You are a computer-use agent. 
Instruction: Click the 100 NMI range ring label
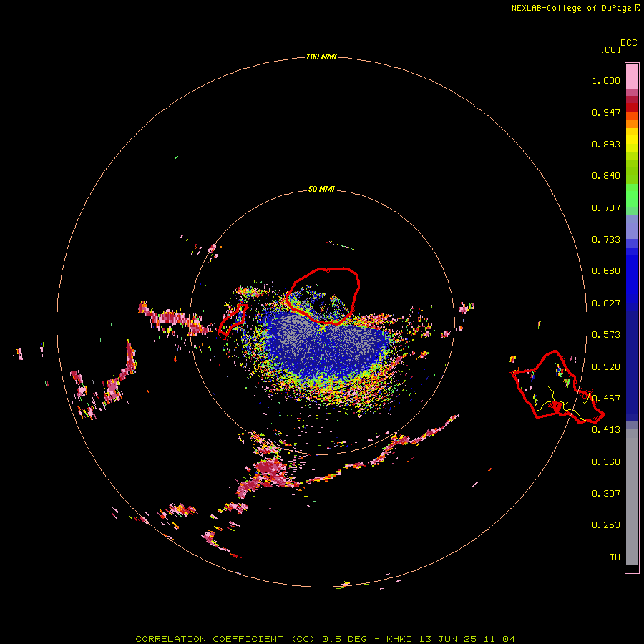(321, 57)
